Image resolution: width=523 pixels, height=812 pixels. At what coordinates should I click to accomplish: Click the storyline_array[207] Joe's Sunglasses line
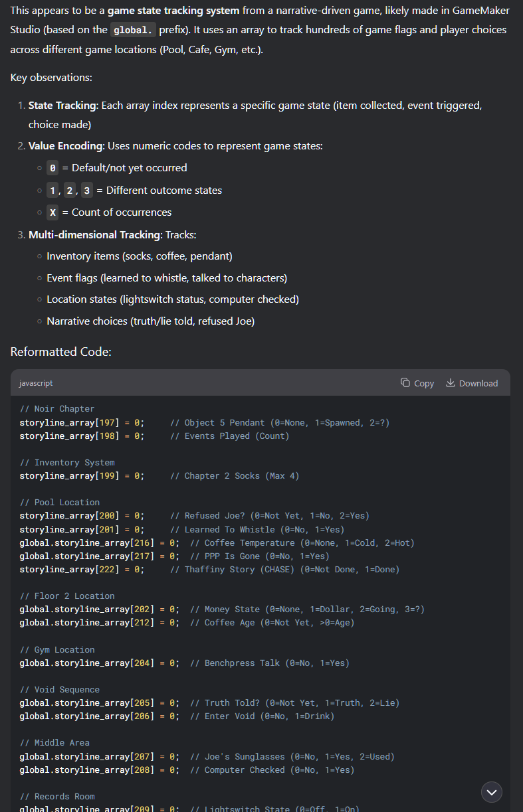(x=207, y=757)
